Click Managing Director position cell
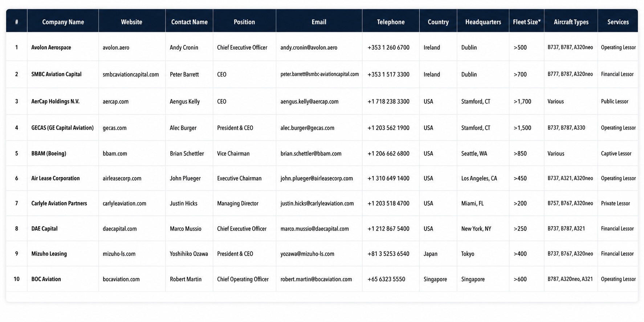644x322 pixels. point(238,204)
